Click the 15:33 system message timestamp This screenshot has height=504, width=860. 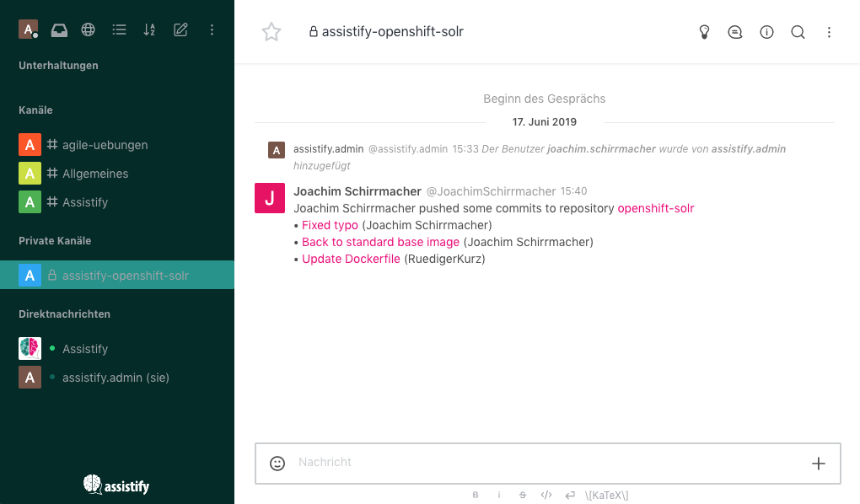[x=465, y=149]
